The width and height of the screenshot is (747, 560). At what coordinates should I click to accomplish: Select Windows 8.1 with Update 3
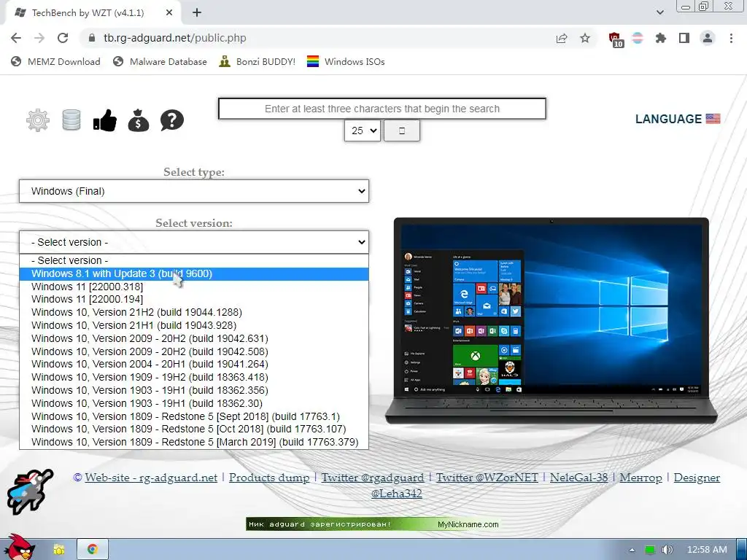194,274
